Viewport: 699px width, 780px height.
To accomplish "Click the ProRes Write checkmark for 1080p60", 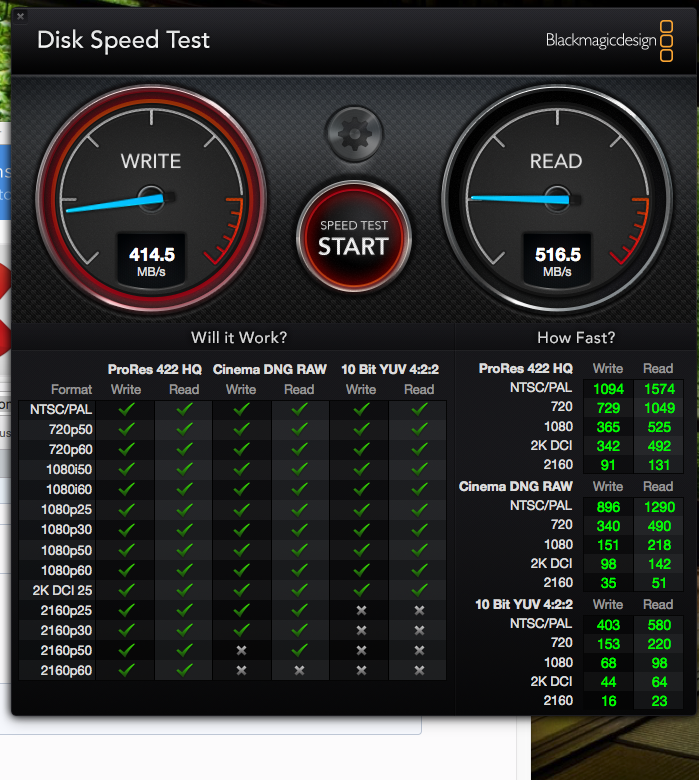I will tap(126, 570).
